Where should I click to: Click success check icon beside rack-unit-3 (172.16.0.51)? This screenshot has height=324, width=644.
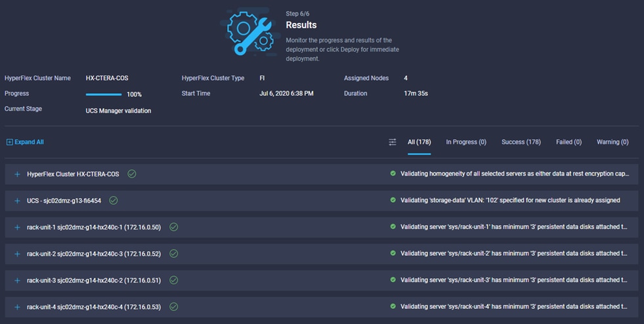point(174,280)
